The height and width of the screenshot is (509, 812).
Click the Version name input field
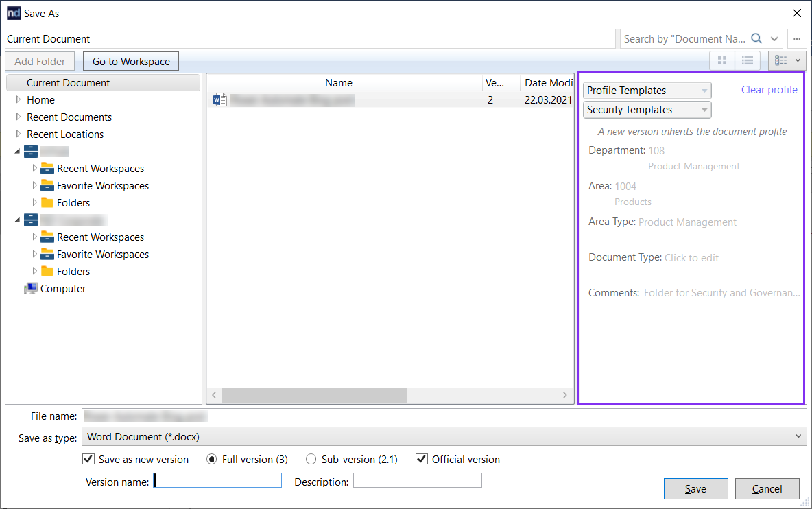point(217,481)
